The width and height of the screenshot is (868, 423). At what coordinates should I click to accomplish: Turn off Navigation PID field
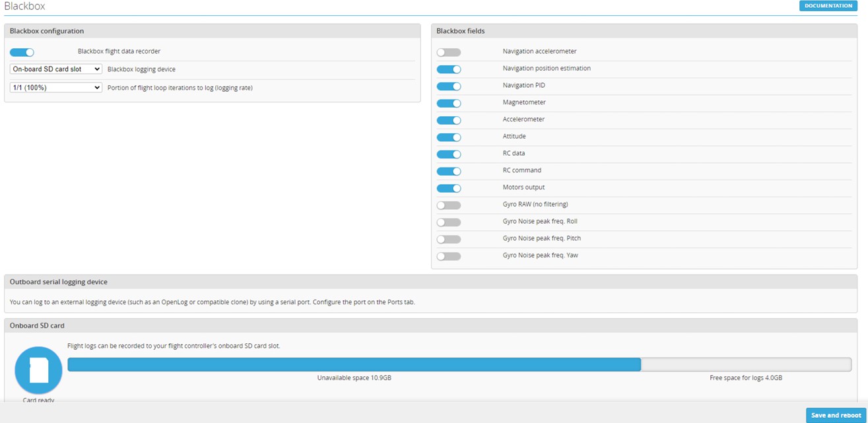[x=449, y=86]
